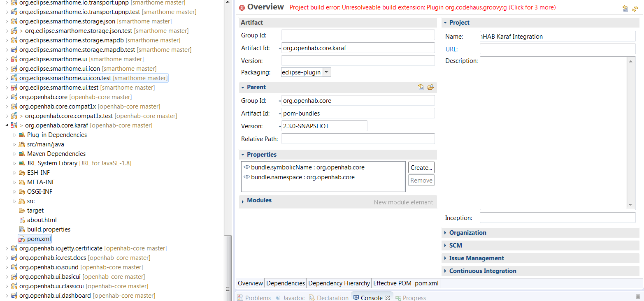Switch to the Effective POM tab
This screenshot has height=301, width=644.
coord(392,283)
